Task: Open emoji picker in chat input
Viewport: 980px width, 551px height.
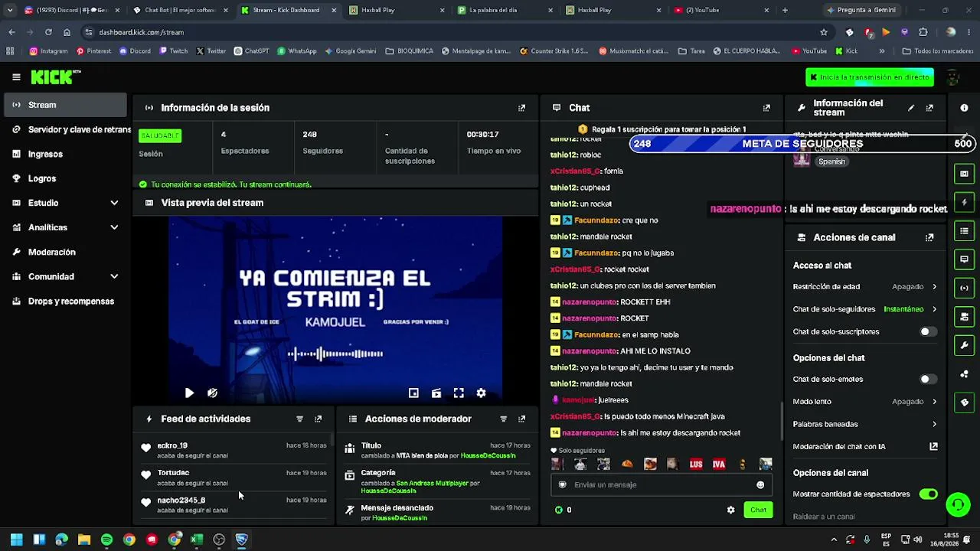Action: point(760,484)
